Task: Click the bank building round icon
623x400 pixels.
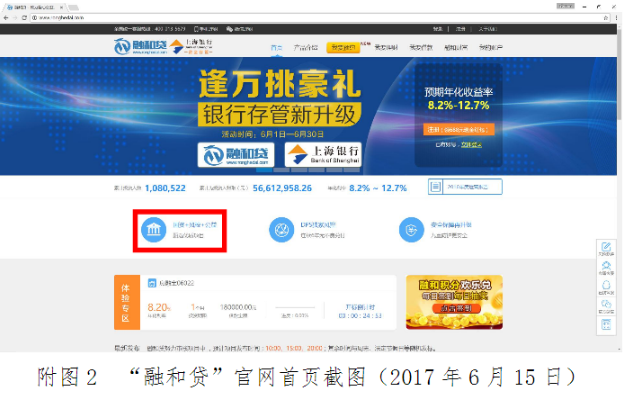Action: click(154, 230)
